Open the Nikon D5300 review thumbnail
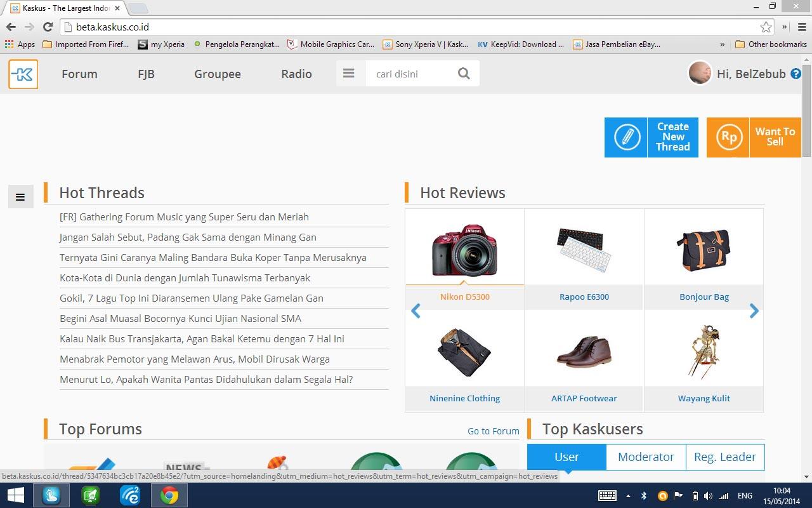This screenshot has height=508, width=812. pos(464,250)
